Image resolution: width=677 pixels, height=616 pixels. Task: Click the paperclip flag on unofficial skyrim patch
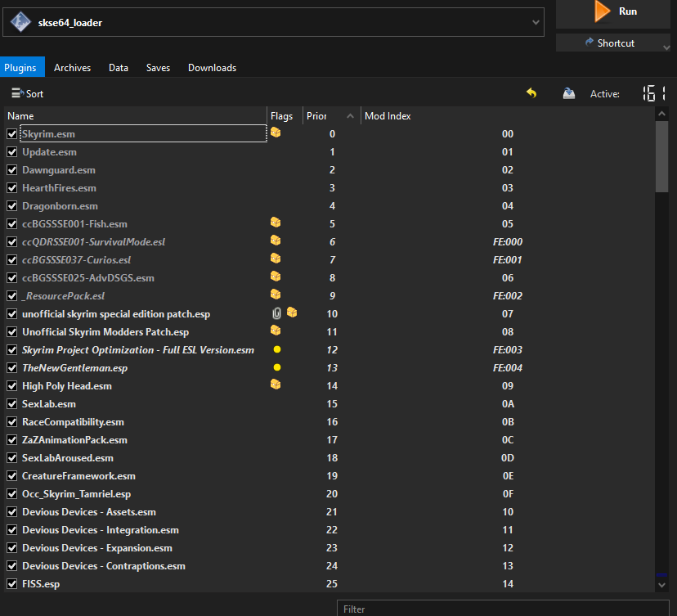276,313
